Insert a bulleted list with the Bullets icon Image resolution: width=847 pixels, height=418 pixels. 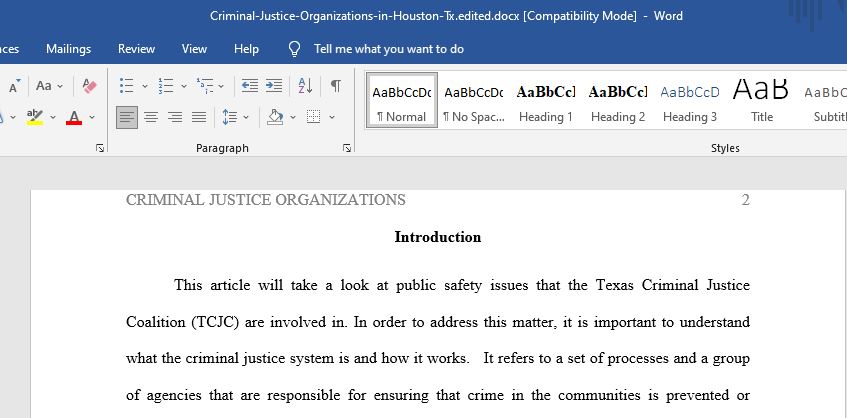[126, 85]
